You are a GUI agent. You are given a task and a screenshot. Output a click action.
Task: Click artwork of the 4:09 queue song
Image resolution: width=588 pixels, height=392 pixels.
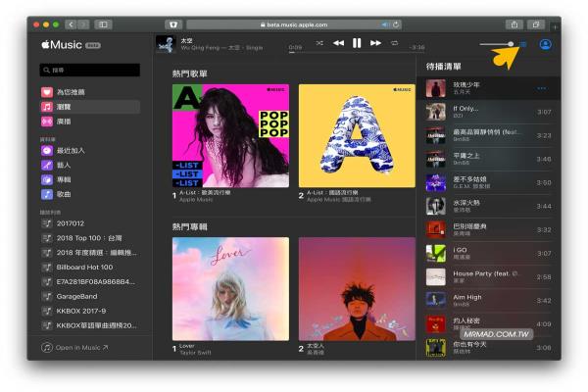[436, 324]
